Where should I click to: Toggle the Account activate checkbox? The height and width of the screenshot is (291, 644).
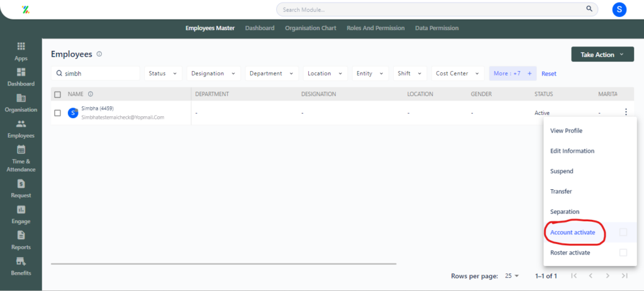tap(623, 233)
